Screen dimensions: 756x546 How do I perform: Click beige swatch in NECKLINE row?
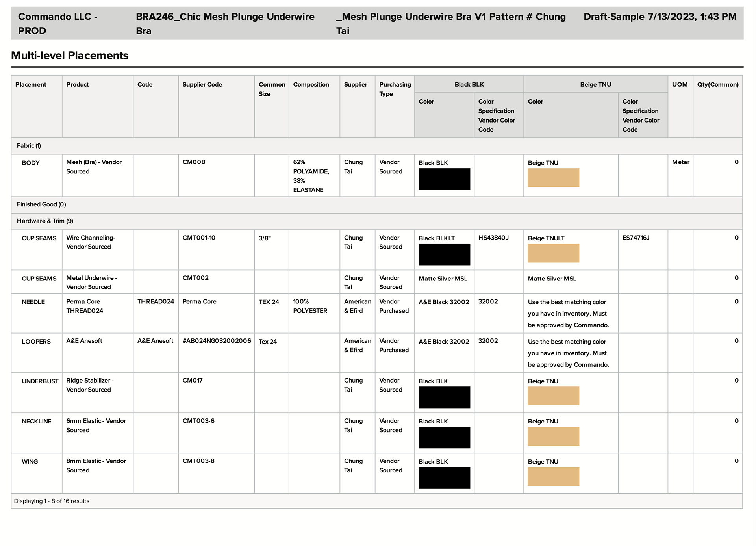(553, 436)
